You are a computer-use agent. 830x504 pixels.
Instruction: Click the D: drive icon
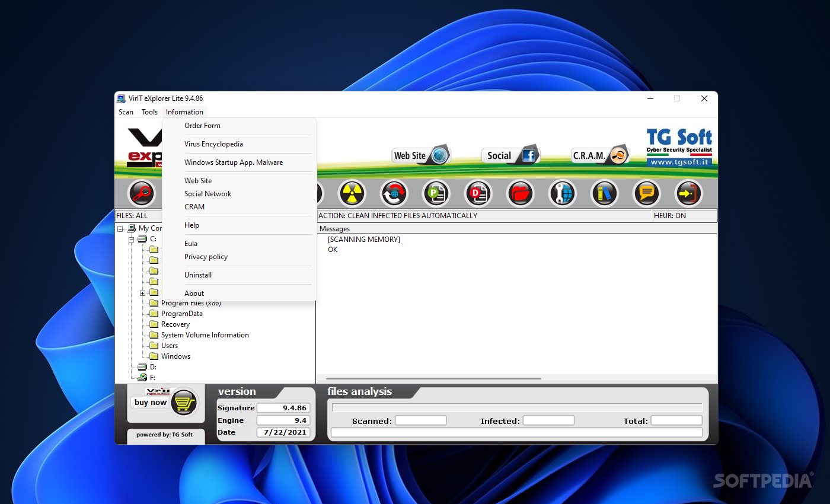(x=142, y=367)
